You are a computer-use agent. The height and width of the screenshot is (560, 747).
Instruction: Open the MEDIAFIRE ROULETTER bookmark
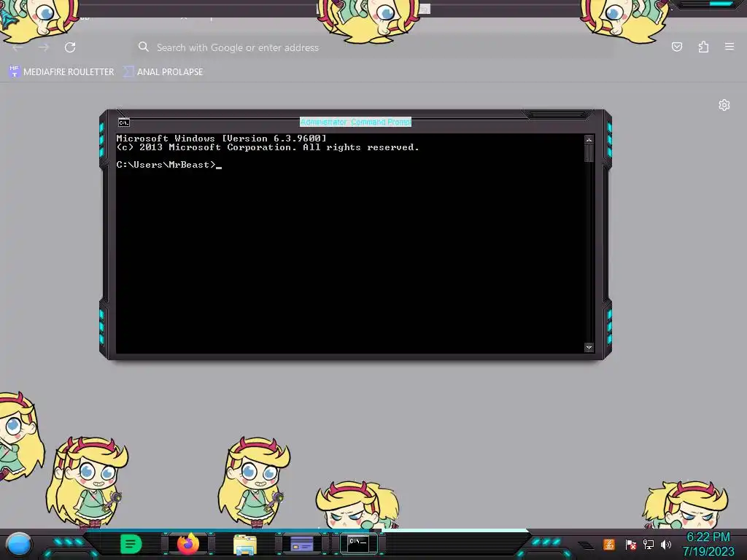(62, 72)
